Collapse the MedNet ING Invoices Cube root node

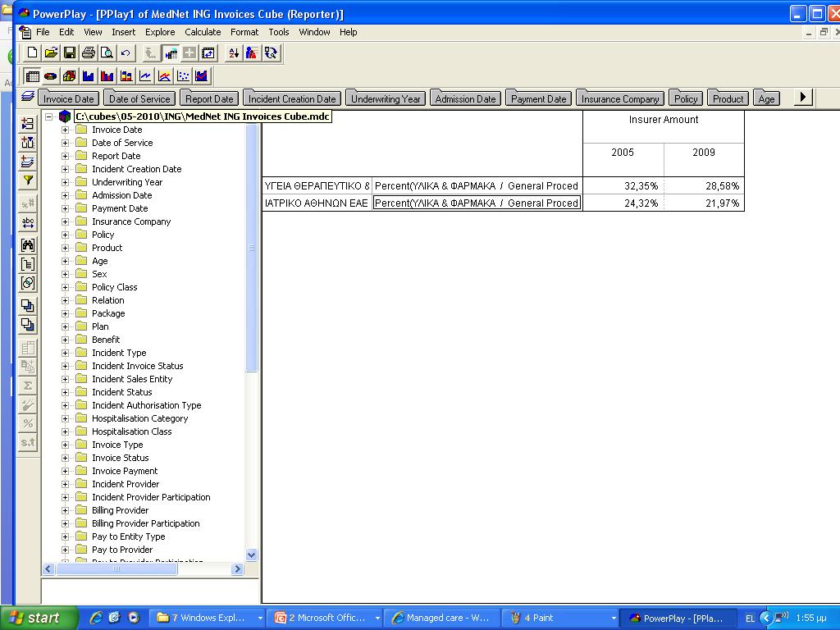48,116
